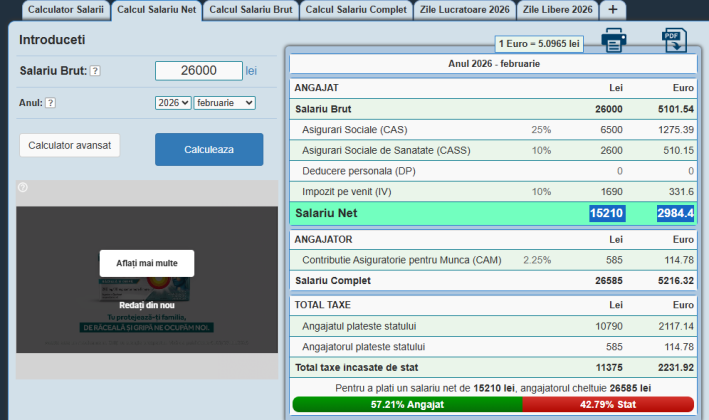Image resolution: width=709 pixels, height=420 pixels.
Task: Click the printer icon to print results
Action: (x=613, y=41)
